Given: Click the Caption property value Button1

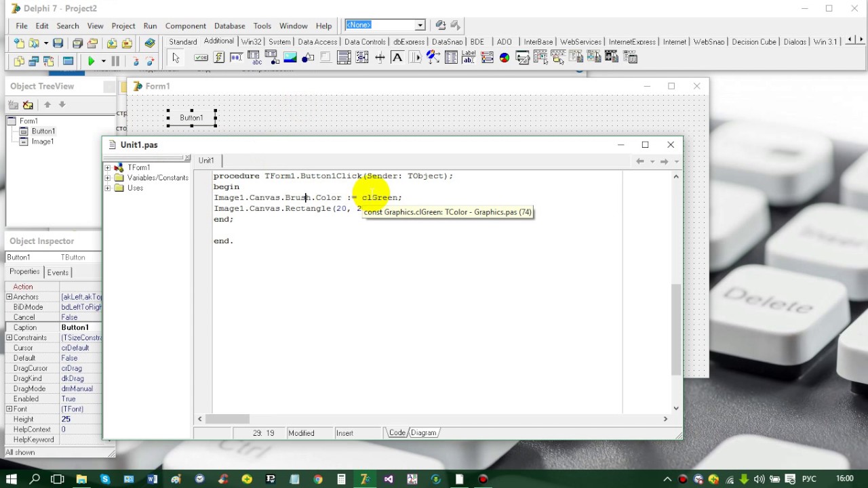Looking at the screenshot, I should (81, 327).
